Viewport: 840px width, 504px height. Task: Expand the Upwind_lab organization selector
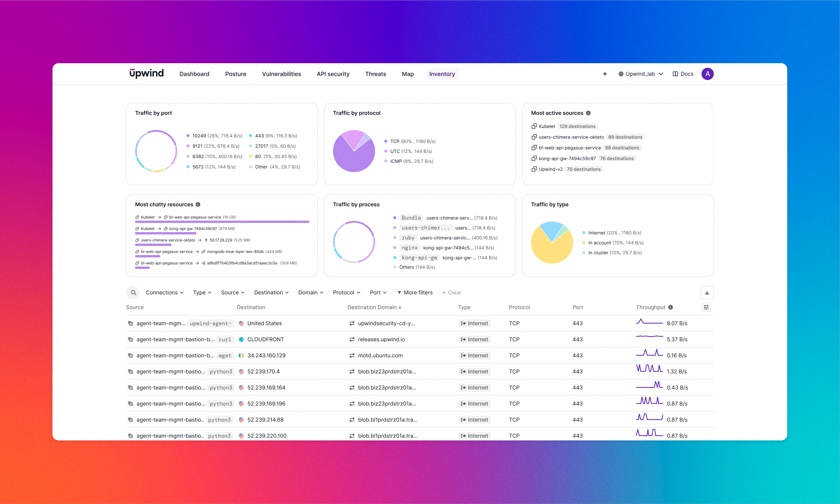tap(641, 74)
